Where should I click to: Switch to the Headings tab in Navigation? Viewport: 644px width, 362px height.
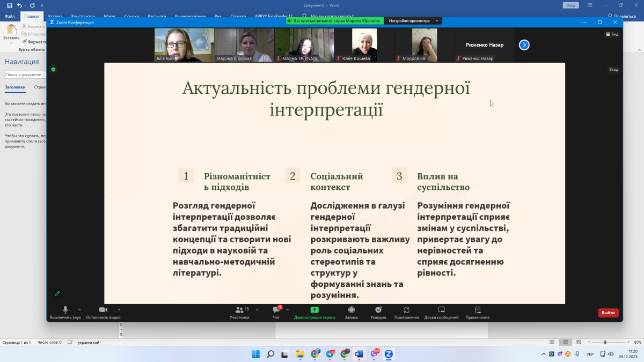15,87
